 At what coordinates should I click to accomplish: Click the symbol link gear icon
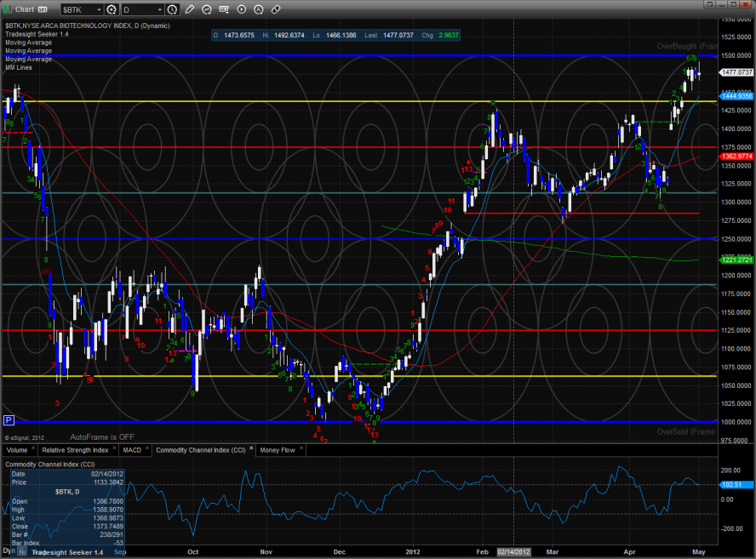(x=112, y=9)
